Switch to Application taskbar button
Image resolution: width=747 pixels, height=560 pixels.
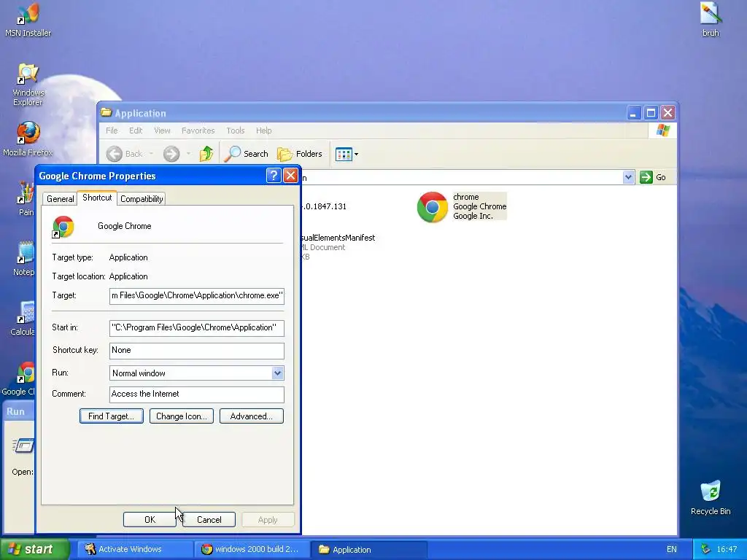[x=368, y=549]
